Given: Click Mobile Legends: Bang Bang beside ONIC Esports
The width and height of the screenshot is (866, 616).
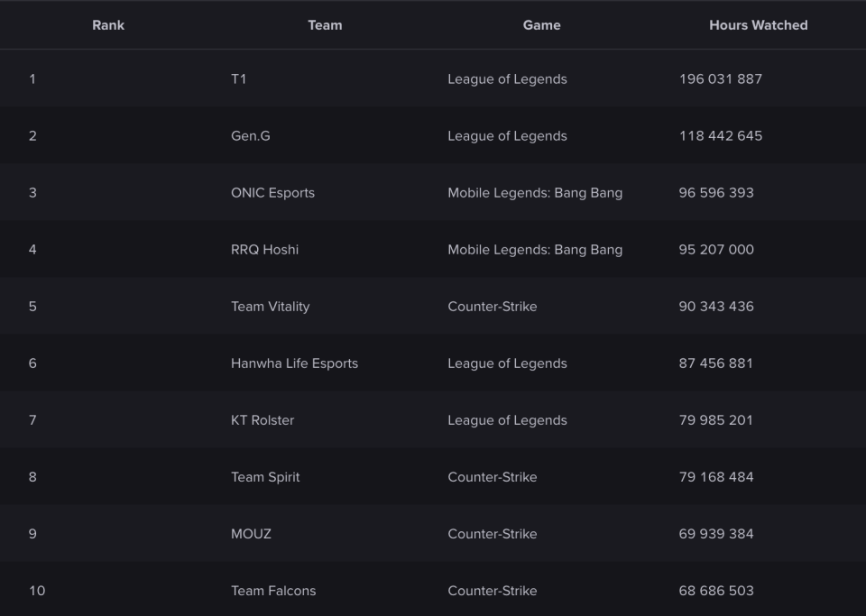Looking at the screenshot, I should pos(535,193).
